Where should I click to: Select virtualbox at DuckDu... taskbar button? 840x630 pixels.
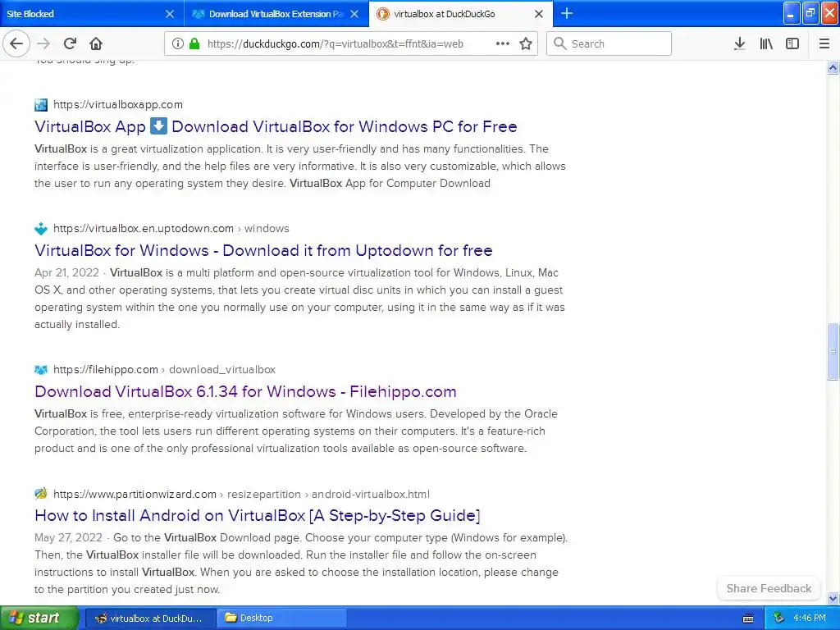[x=151, y=619]
